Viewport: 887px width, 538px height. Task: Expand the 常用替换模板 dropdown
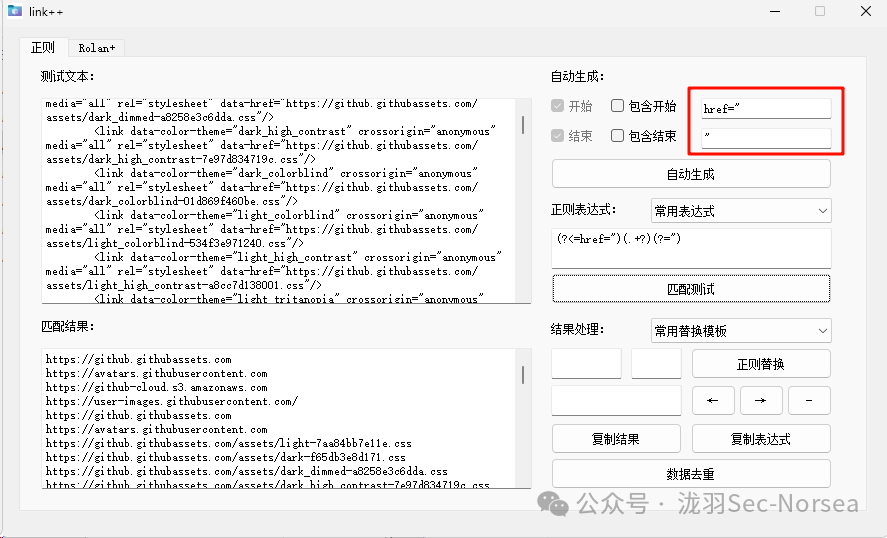tap(740, 331)
